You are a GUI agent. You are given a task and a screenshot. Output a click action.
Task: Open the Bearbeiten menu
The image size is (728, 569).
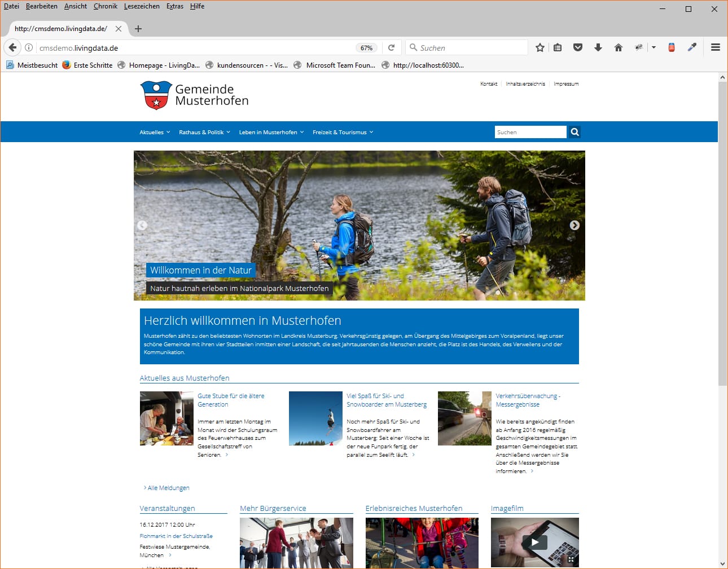(x=41, y=6)
